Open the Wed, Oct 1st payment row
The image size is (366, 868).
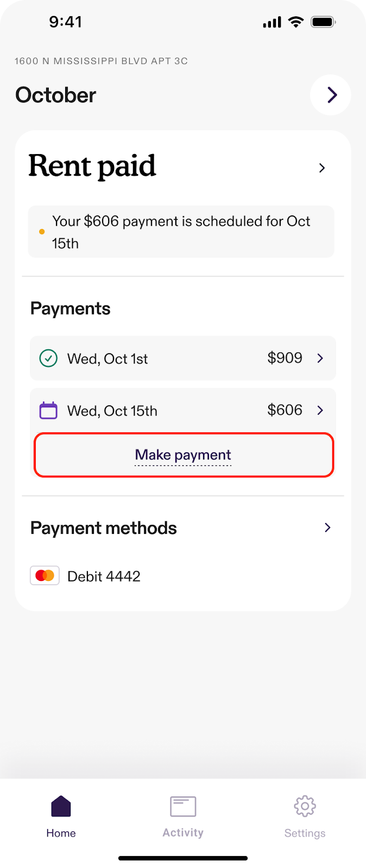(x=183, y=358)
